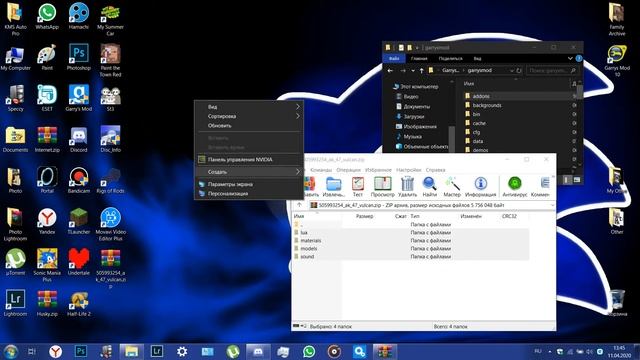Launch Sonic Mania Plus shortcut

tap(47, 265)
